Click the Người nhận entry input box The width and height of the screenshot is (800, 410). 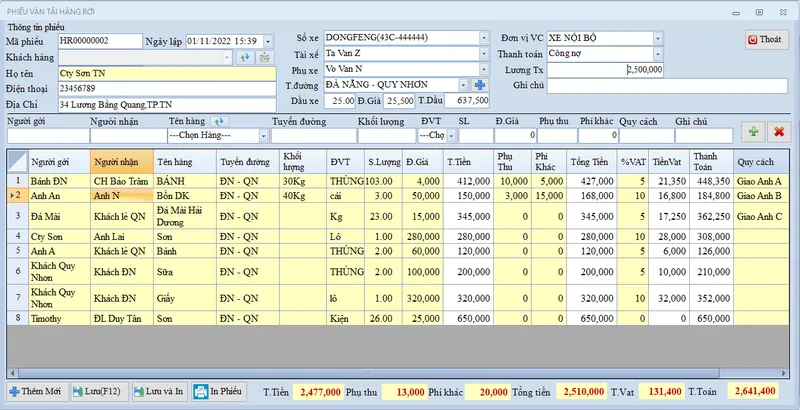click(129, 136)
